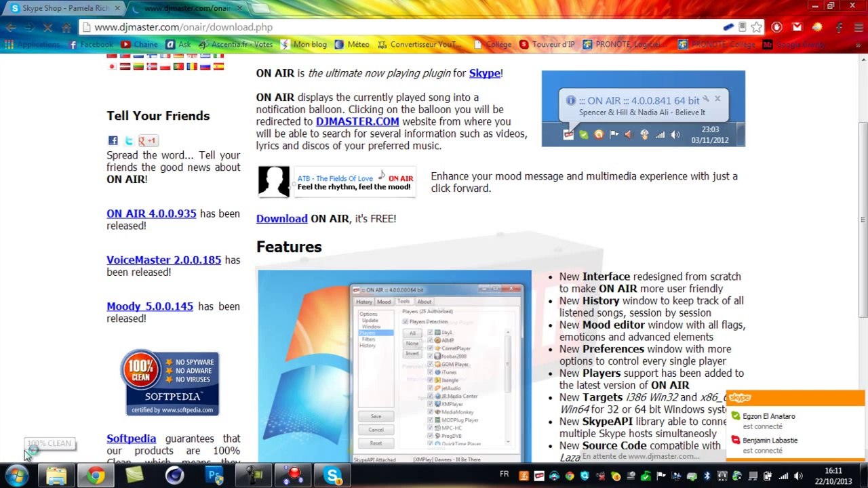
Task: Click the red ball app in taskbar
Action: click(294, 476)
